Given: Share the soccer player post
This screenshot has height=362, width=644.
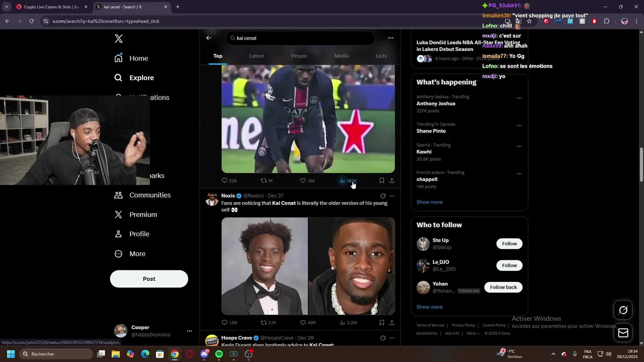Looking at the screenshot, I should (392, 180).
